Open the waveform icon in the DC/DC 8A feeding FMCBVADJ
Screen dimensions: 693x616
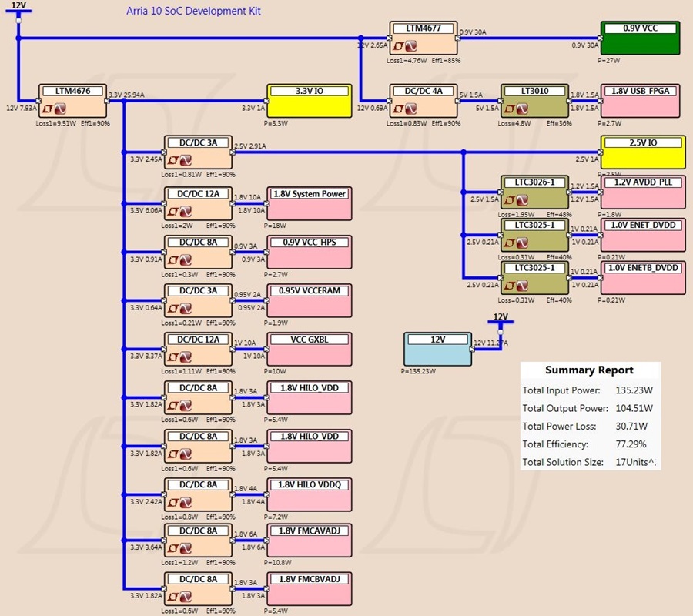tap(186, 597)
